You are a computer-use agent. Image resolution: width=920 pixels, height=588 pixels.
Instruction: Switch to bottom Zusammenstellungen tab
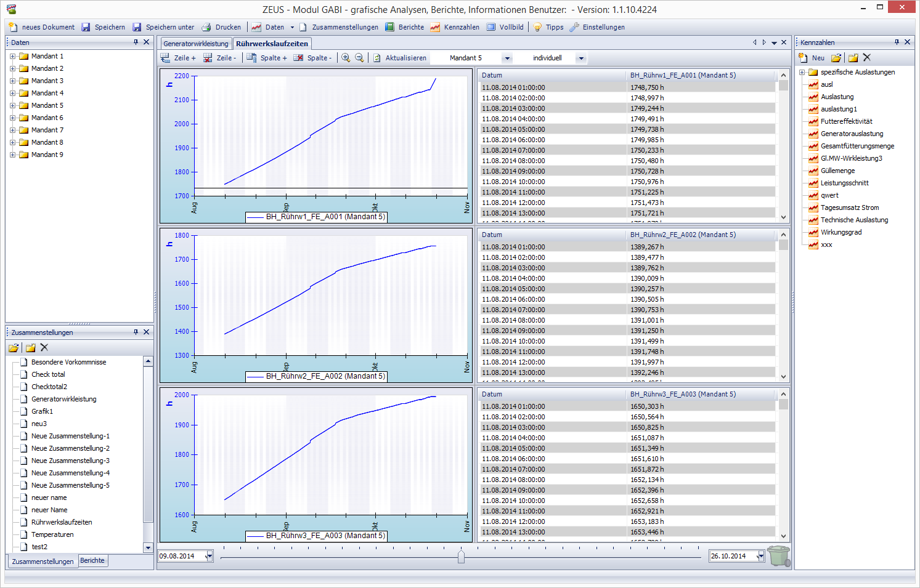43,562
